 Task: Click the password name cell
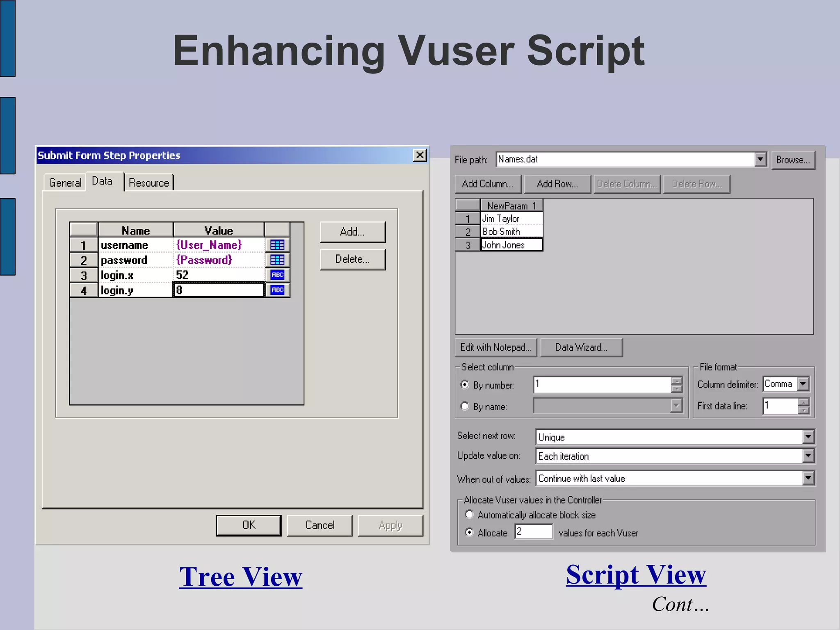tap(136, 260)
